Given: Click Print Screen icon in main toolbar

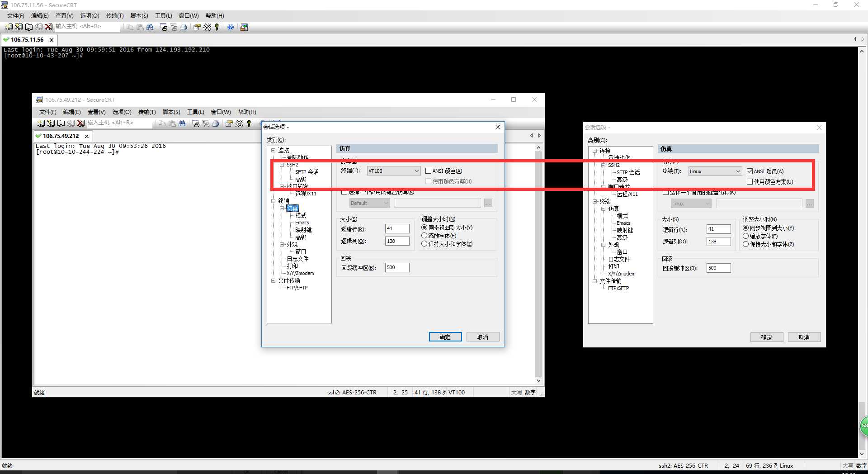Looking at the screenshot, I should 164,27.
